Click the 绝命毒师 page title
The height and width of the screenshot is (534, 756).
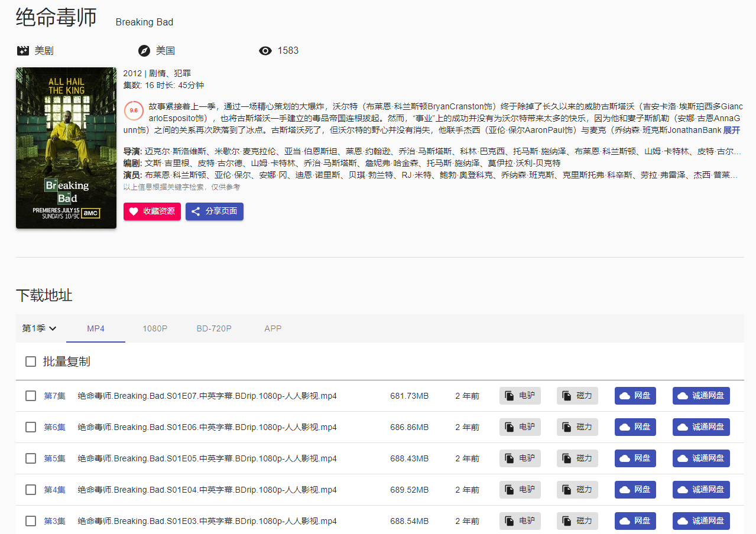click(56, 18)
